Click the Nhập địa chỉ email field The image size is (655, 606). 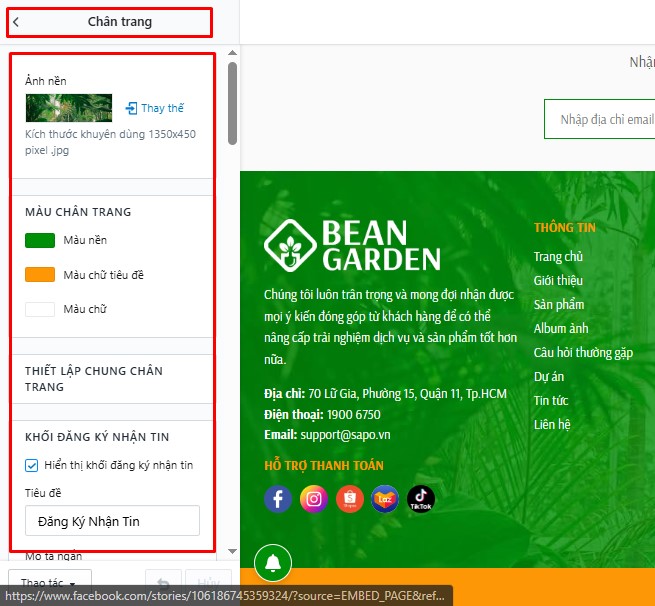click(x=600, y=119)
